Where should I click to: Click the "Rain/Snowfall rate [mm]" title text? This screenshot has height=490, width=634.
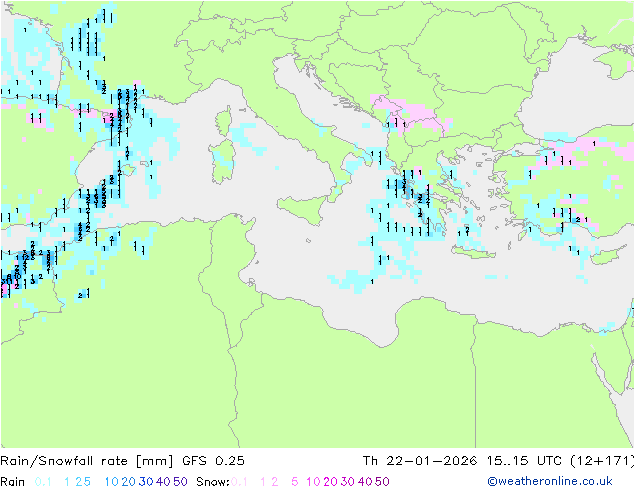pyautogui.click(x=87, y=461)
